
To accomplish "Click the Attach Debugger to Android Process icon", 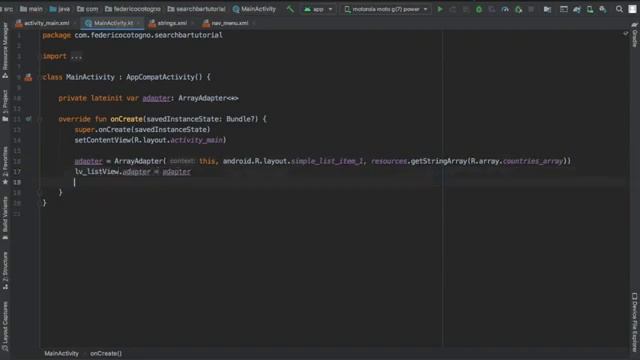I will [518, 9].
